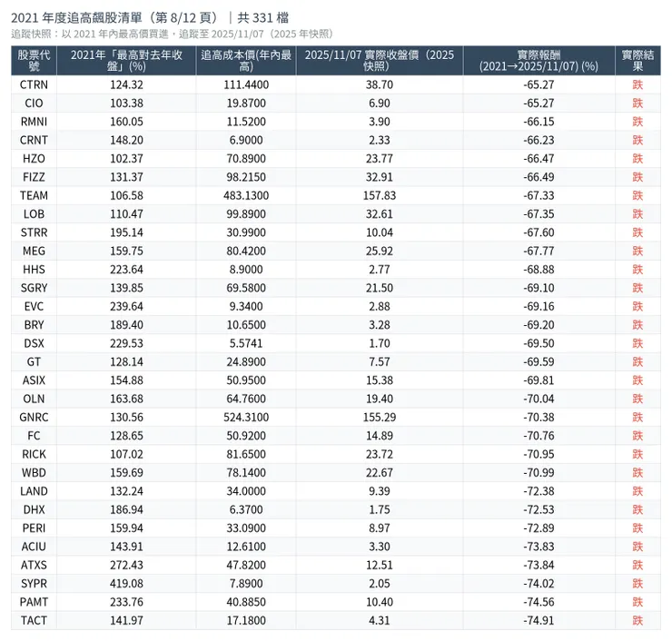Select the 實際報酬 column header
This screenshot has height=641, width=672.
[539, 61]
